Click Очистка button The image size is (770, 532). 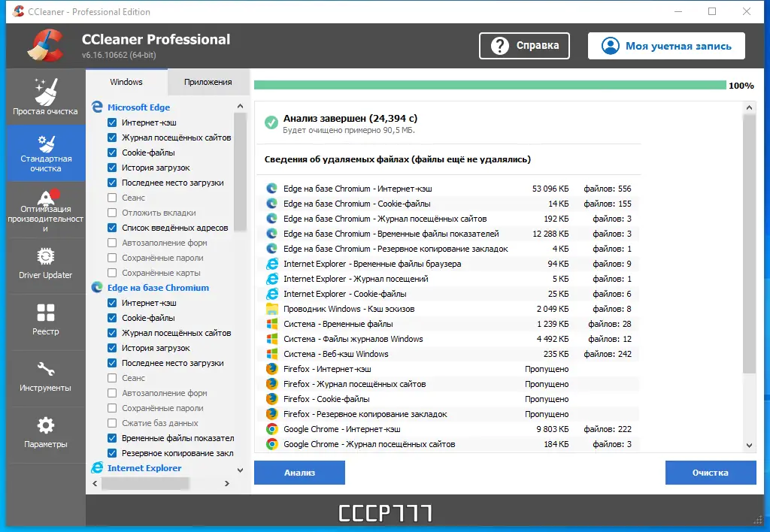coord(711,473)
